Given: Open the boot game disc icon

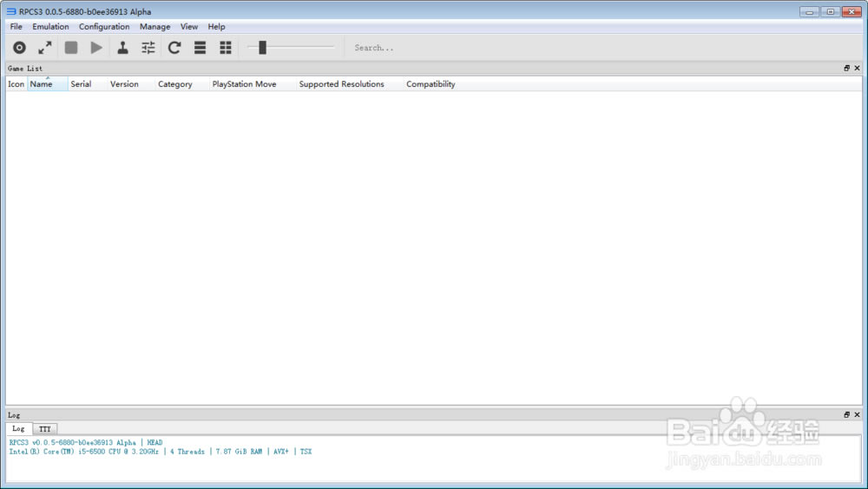Looking at the screenshot, I should [x=19, y=48].
